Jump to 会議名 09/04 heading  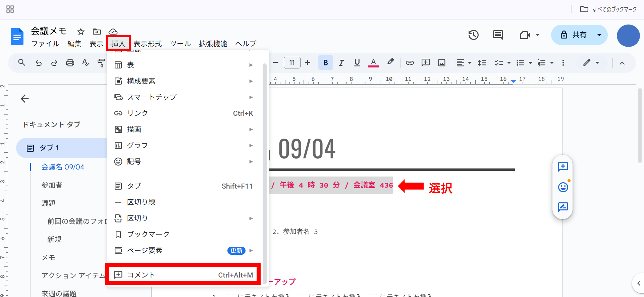click(x=63, y=167)
